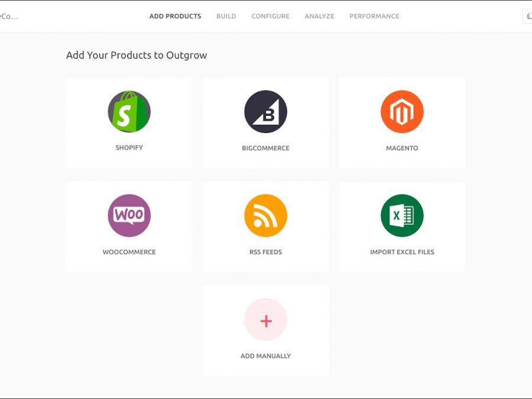The height and width of the screenshot is (399, 532).
Task: Select the BigCommerce logo icon
Action: pyautogui.click(x=265, y=112)
